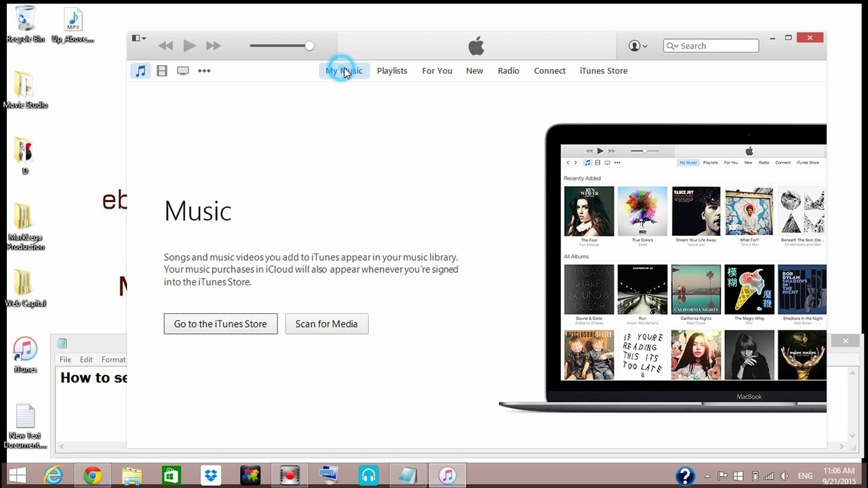Open the Action Center flag icon
868x488 pixels.
723,476
